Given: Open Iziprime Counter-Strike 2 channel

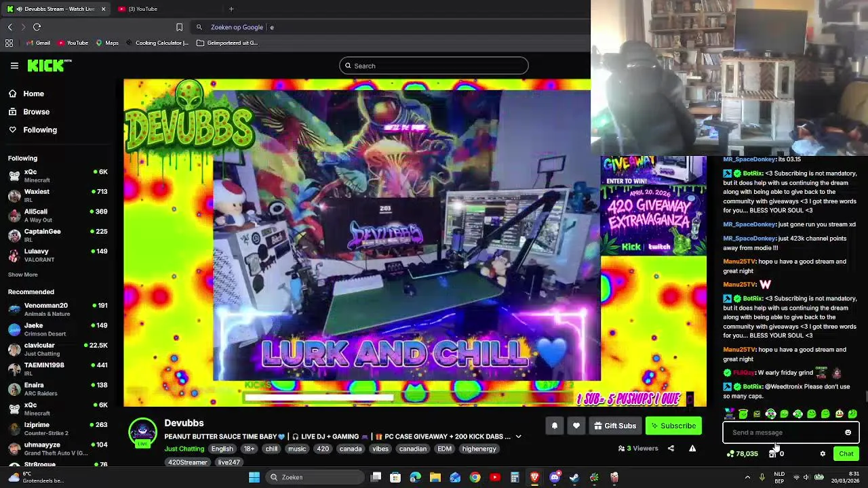Looking at the screenshot, I should [x=58, y=428].
